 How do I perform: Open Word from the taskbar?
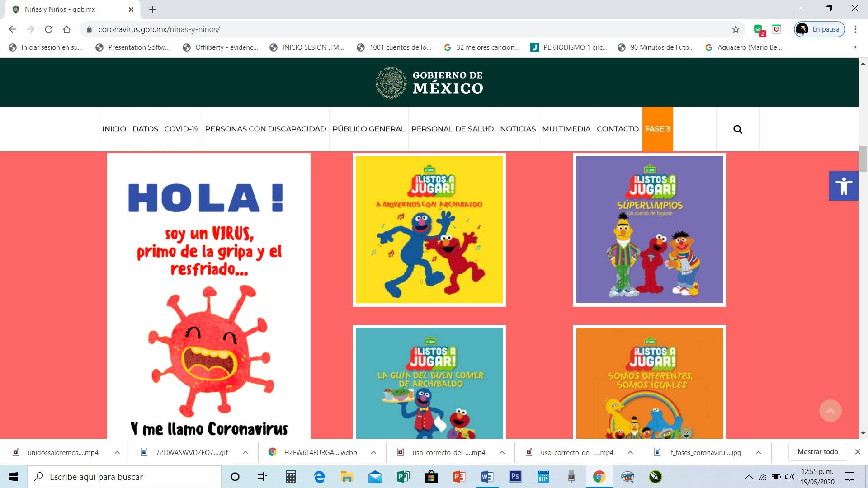[487, 477]
